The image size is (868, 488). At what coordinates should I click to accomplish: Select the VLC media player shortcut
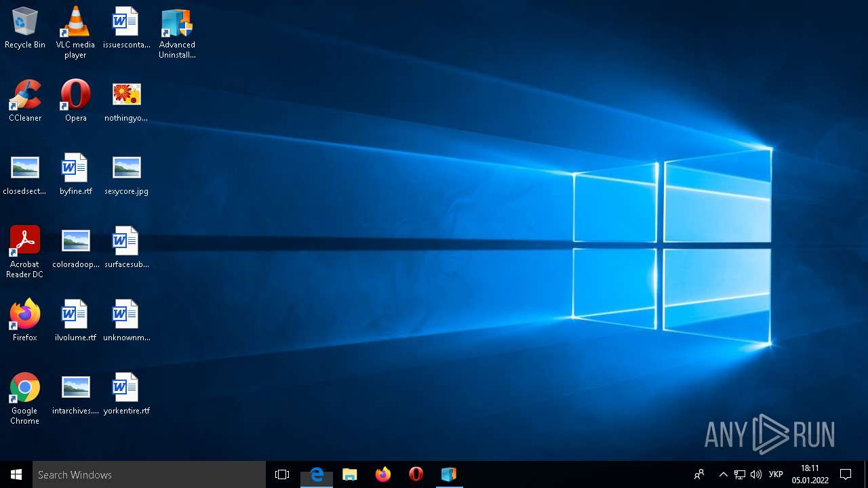[75, 33]
